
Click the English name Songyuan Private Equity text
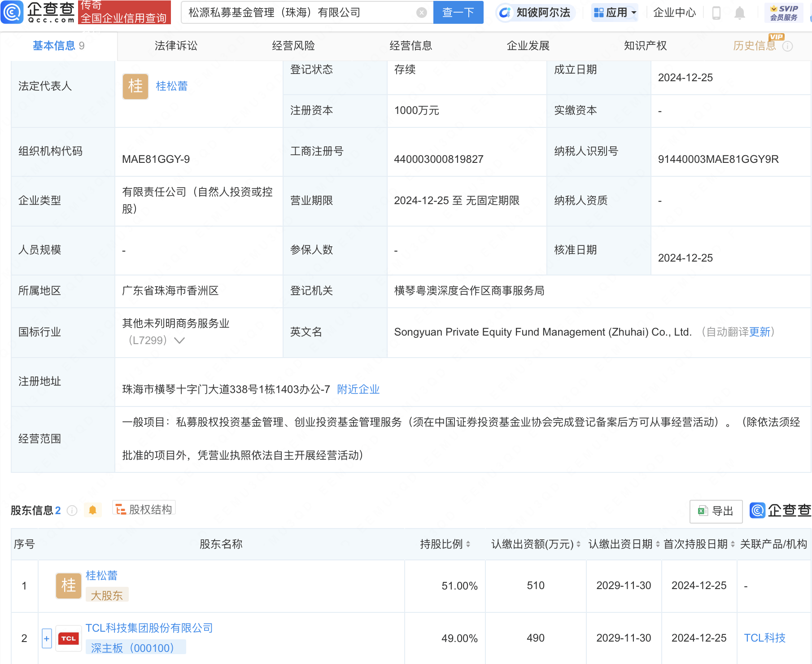click(543, 332)
